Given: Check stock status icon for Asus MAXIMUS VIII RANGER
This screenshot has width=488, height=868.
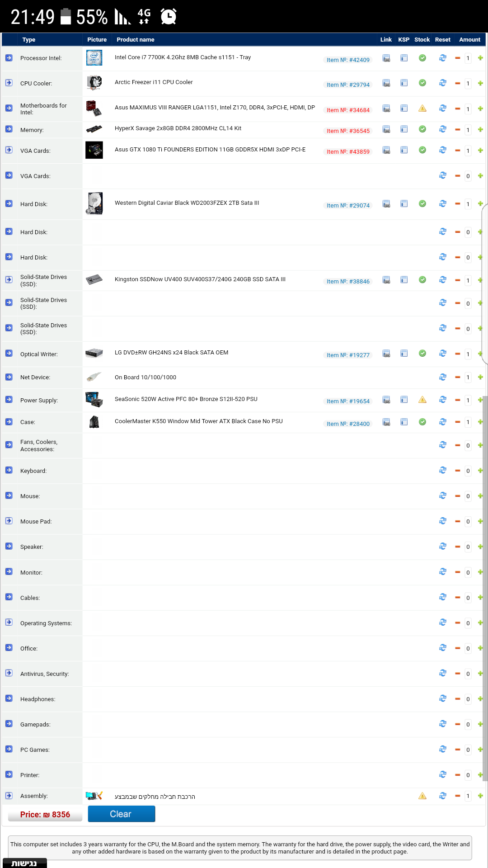Looking at the screenshot, I should click(422, 108).
